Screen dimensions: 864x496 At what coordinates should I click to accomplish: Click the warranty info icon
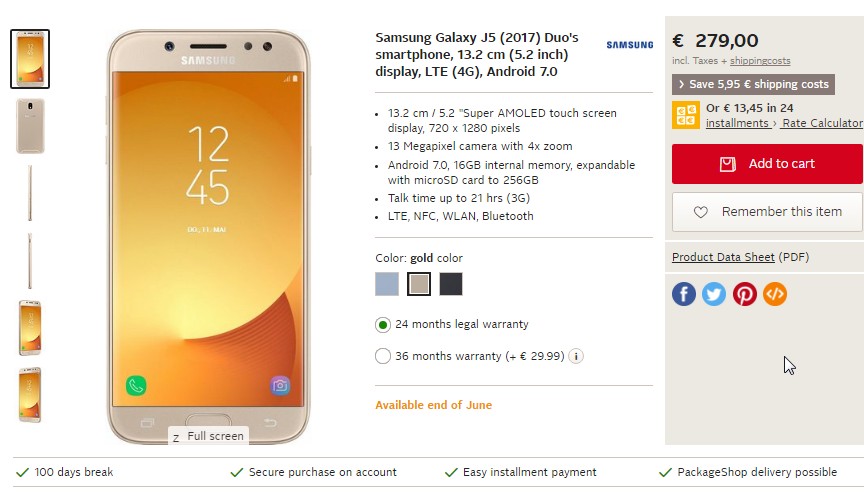coord(576,356)
